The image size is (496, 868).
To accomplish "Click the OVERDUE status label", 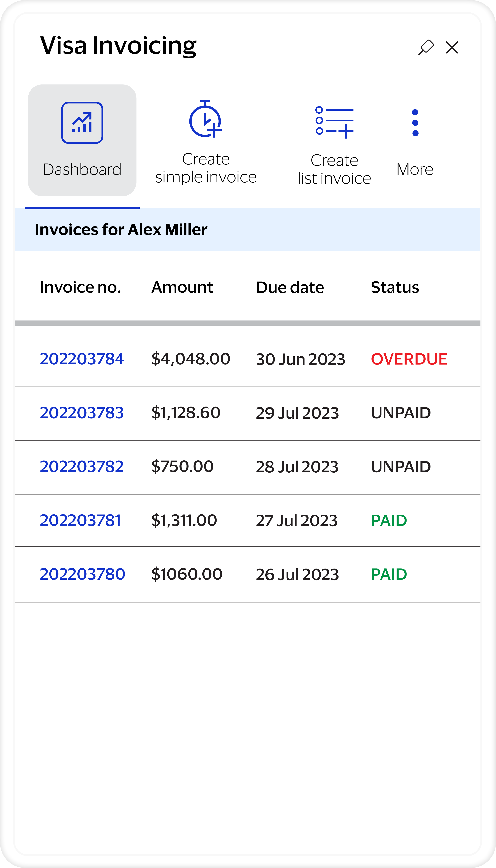I will tap(409, 359).
